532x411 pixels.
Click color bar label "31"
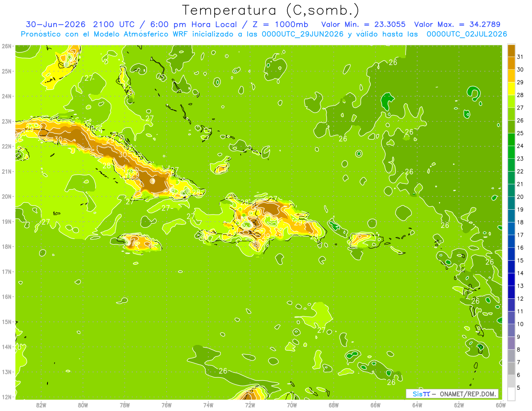(520, 57)
